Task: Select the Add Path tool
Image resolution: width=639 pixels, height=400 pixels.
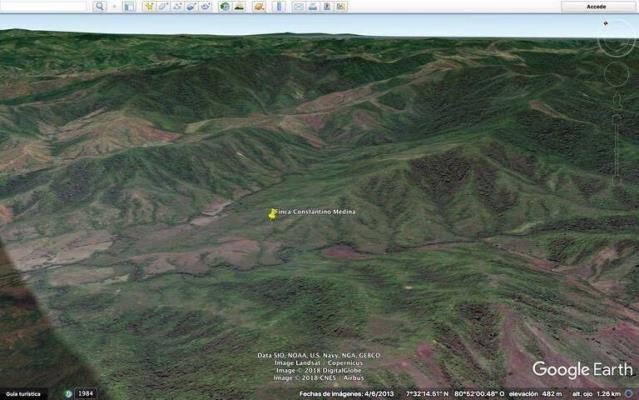Action: tap(177, 6)
